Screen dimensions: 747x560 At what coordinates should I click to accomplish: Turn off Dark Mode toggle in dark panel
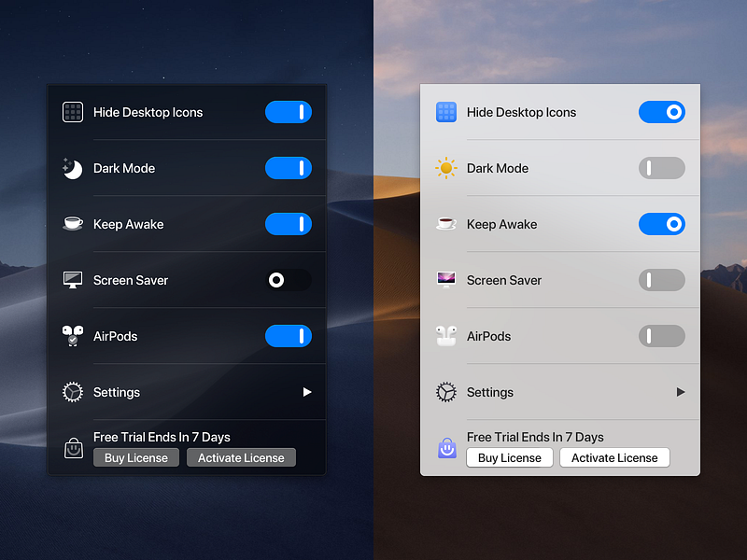[x=289, y=168]
